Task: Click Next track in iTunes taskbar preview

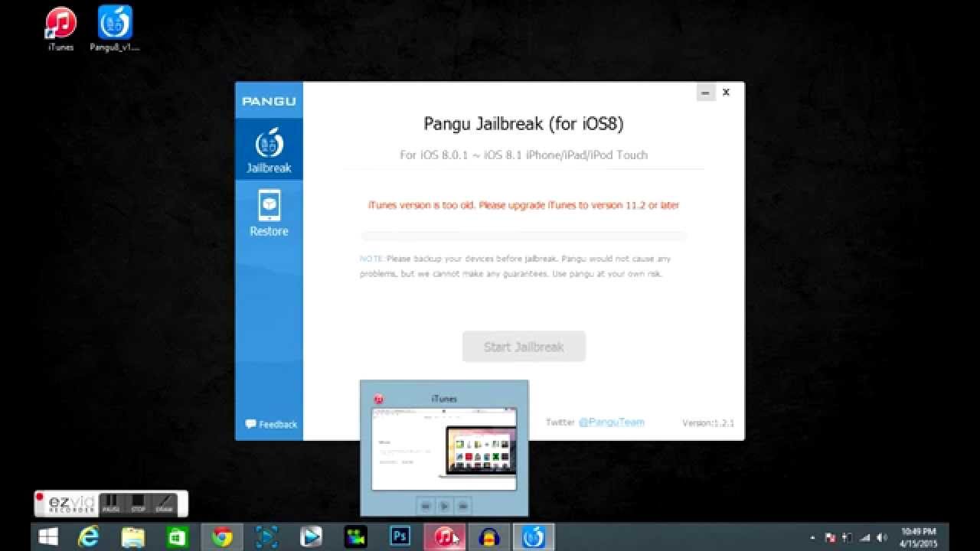Action: pyautogui.click(x=462, y=506)
